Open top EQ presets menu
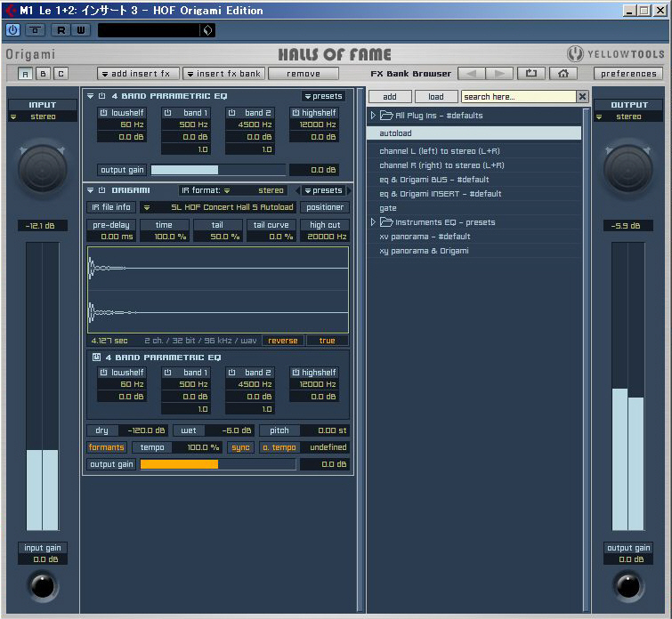This screenshot has height=619, width=672. [324, 96]
